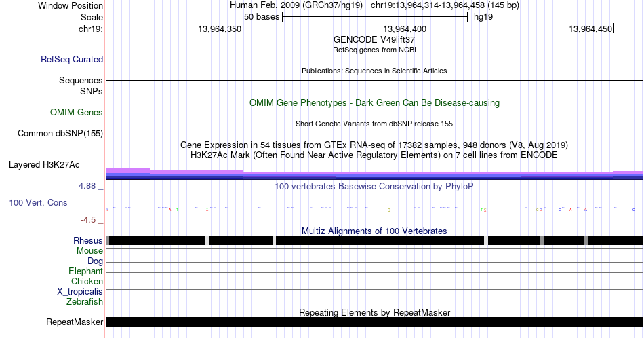
Task: Click the Dog alignment line track
Action: (375, 261)
